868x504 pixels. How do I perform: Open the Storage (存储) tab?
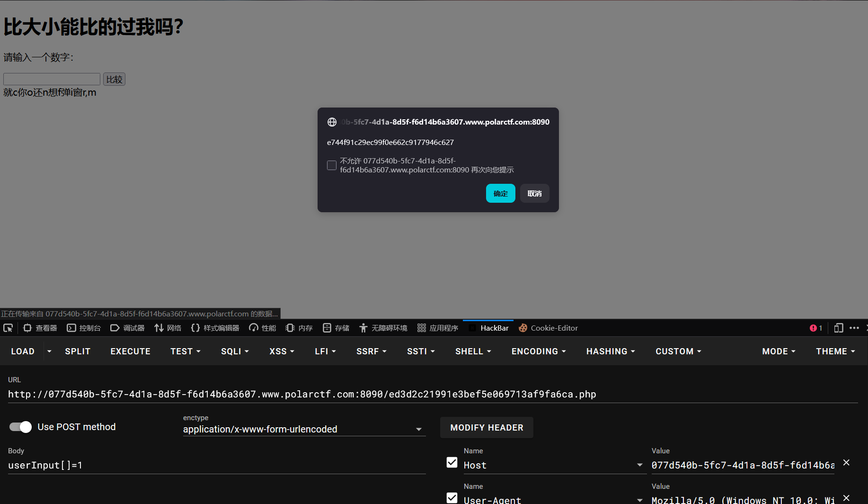[336, 328]
